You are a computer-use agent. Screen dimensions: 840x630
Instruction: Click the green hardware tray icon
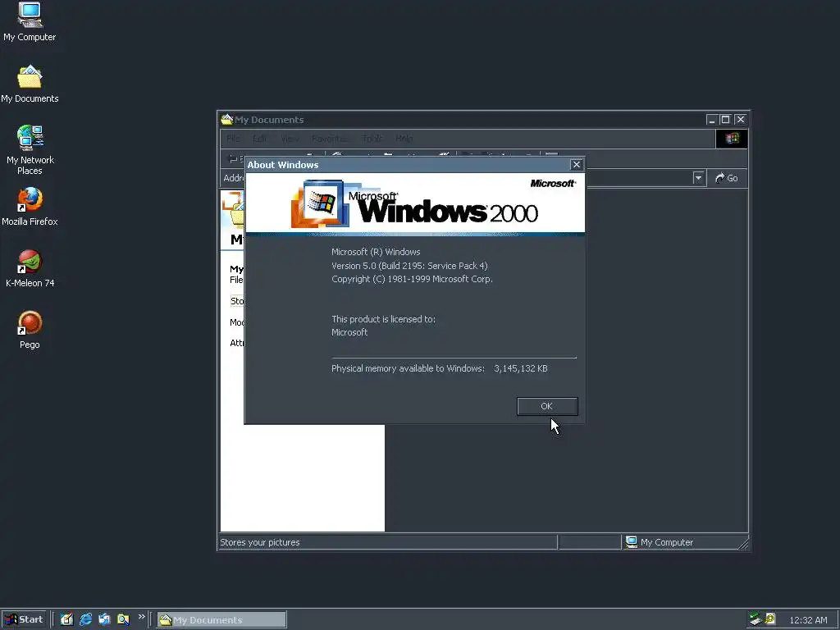tap(756, 619)
